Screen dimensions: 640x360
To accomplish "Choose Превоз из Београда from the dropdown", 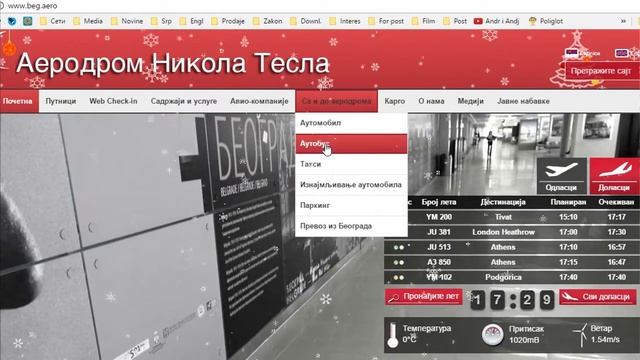I will (x=351, y=226).
